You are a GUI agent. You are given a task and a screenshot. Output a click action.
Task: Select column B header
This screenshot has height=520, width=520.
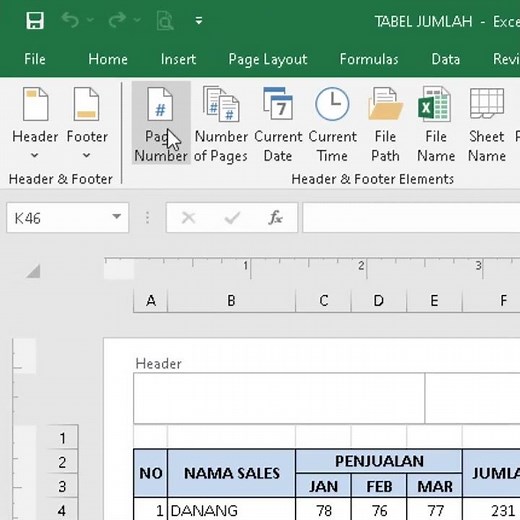coord(231,301)
